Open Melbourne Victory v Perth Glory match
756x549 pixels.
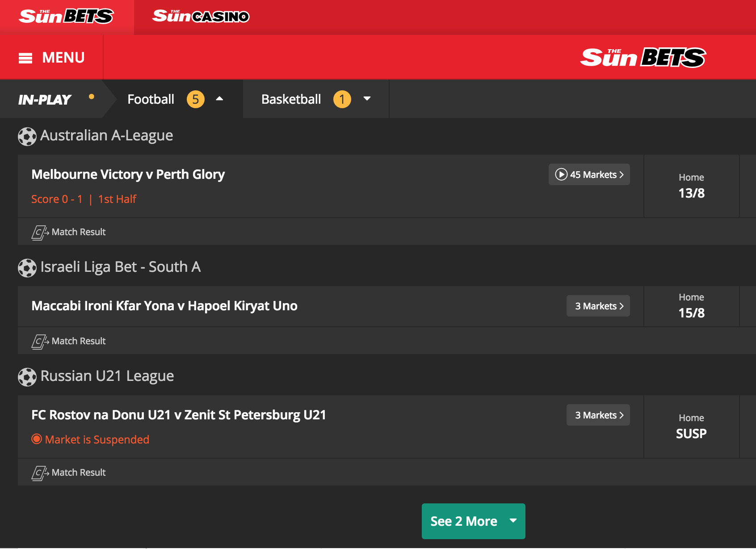click(128, 174)
